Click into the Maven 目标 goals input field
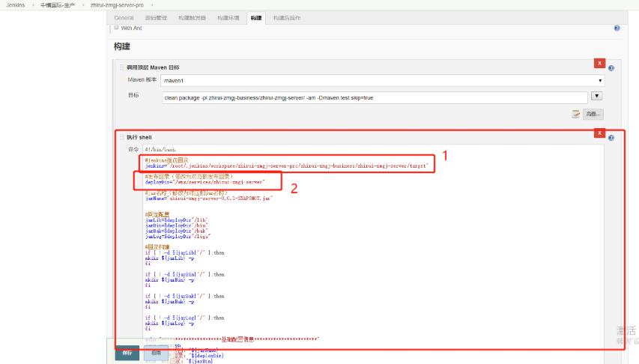639x364 pixels. coord(375,98)
